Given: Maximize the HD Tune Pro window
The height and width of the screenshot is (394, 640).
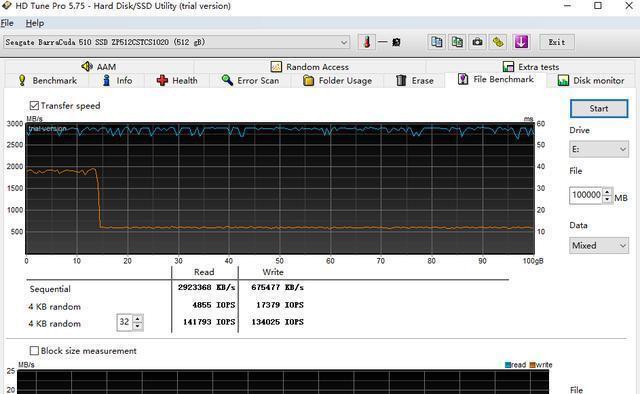Looking at the screenshot, I should [598, 6].
